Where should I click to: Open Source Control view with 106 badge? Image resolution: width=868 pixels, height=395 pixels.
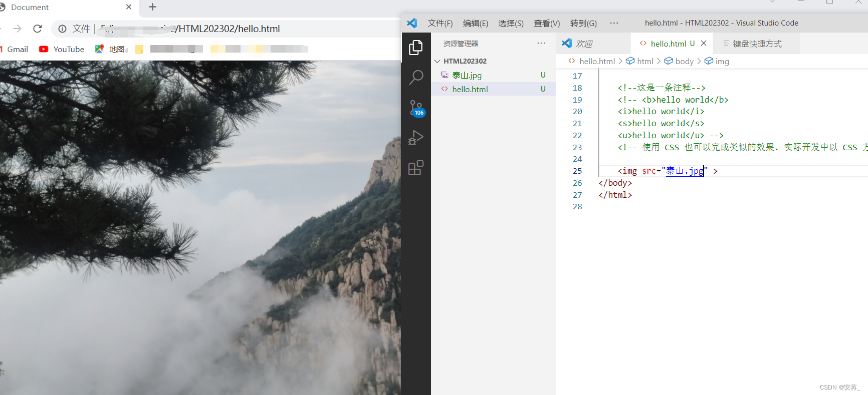click(416, 108)
